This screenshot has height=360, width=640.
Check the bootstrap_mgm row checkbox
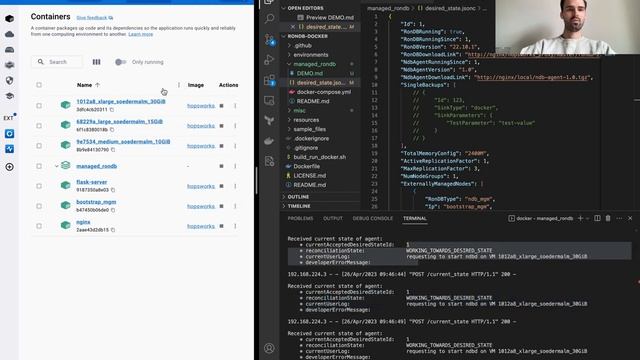click(x=39, y=206)
